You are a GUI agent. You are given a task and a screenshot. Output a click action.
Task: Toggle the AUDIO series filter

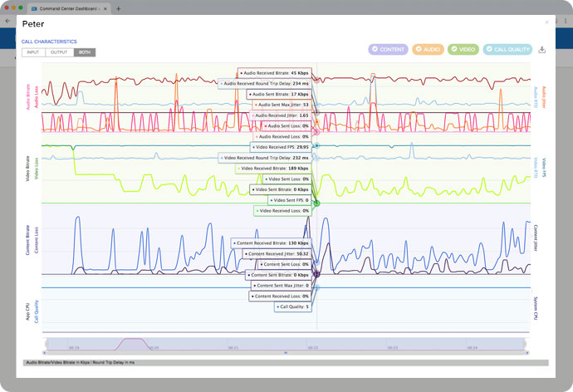428,49
